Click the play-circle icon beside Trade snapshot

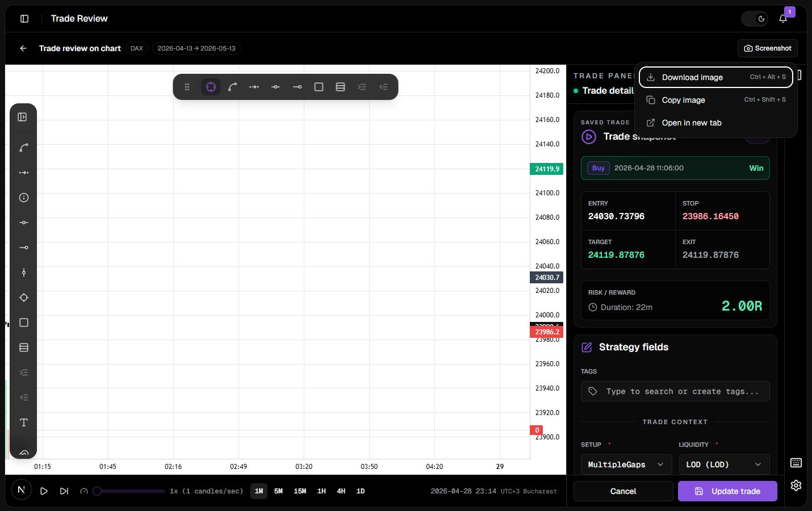(x=589, y=137)
